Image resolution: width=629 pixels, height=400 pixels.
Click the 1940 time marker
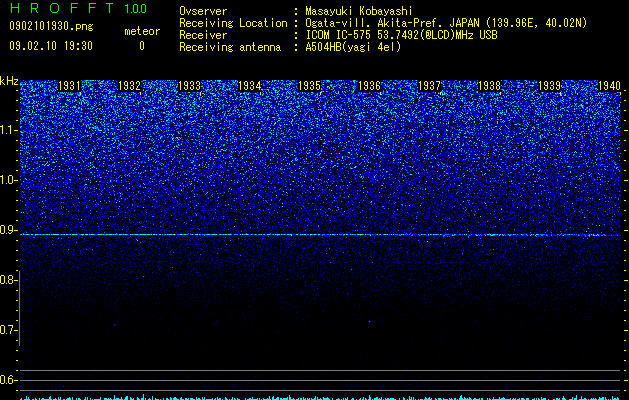(610, 86)
